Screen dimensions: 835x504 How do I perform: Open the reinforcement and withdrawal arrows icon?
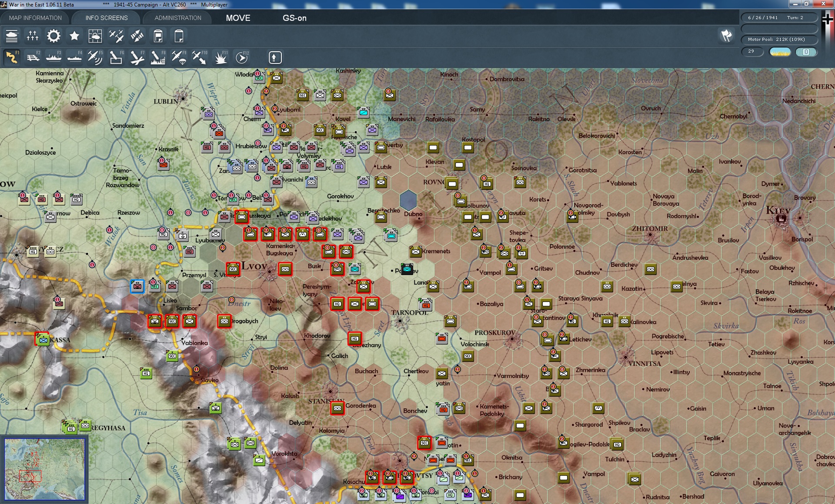137,36
